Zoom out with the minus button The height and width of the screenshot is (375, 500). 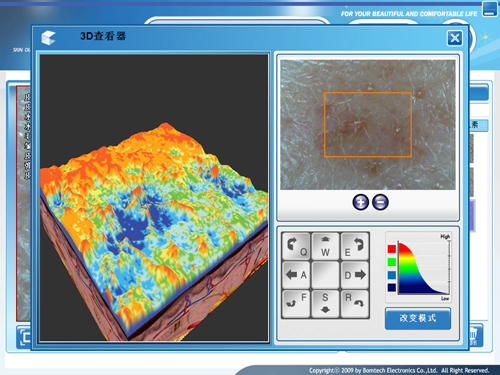pos(380,202)
